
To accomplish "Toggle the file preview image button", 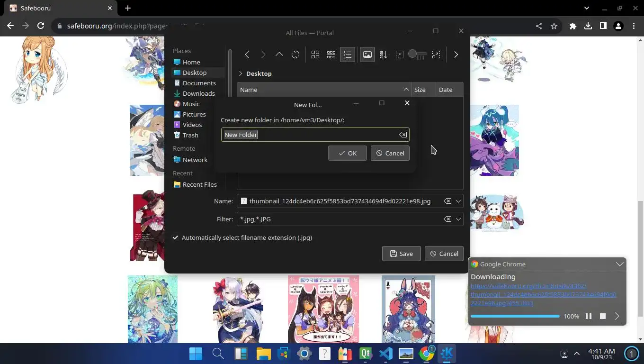I will point(367,55).
